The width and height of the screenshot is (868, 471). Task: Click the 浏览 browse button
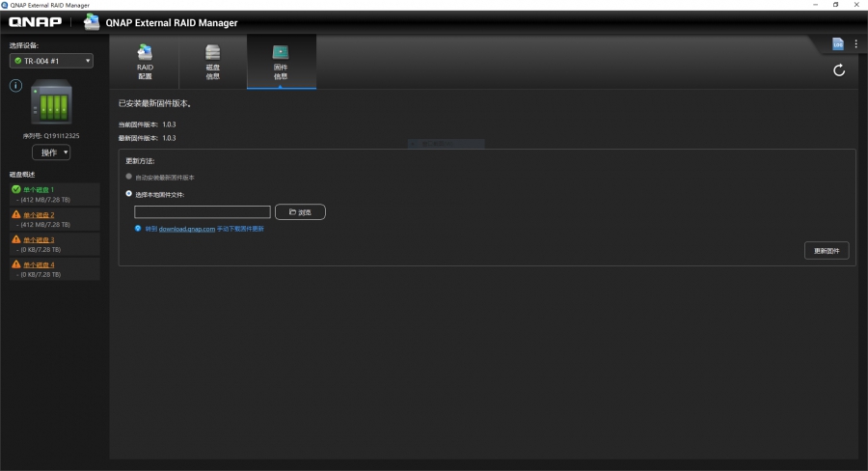(x=300, y=211)
